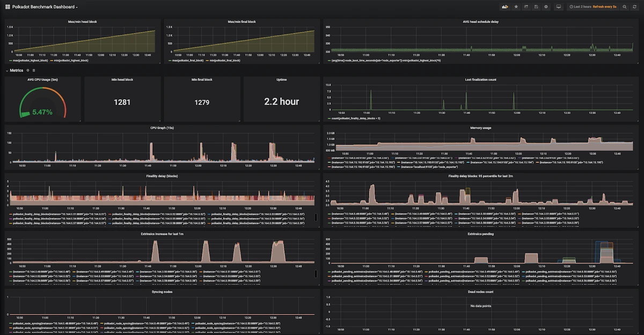Collapse the Metrics row chevron

(x=6, y=70)
